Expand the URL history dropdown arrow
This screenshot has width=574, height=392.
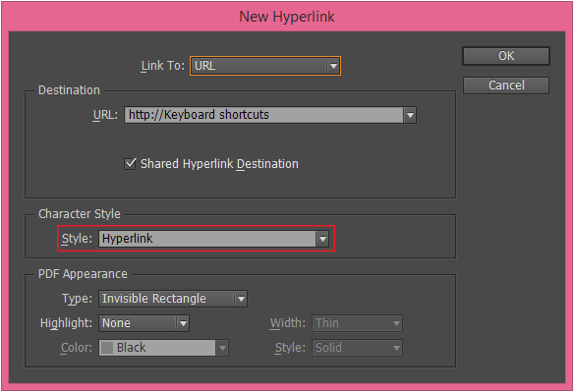(410, 115)
